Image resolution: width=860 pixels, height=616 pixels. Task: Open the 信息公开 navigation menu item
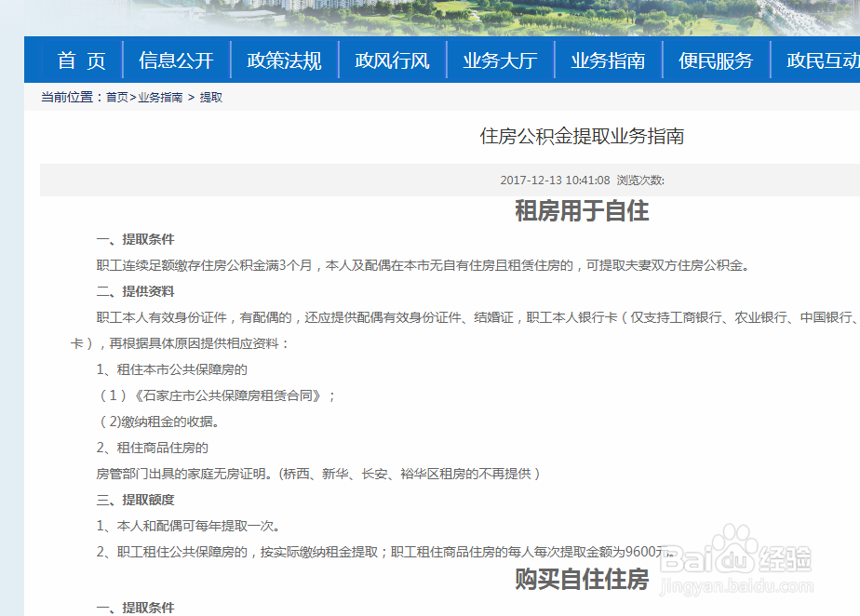click(x=177, y=59)
